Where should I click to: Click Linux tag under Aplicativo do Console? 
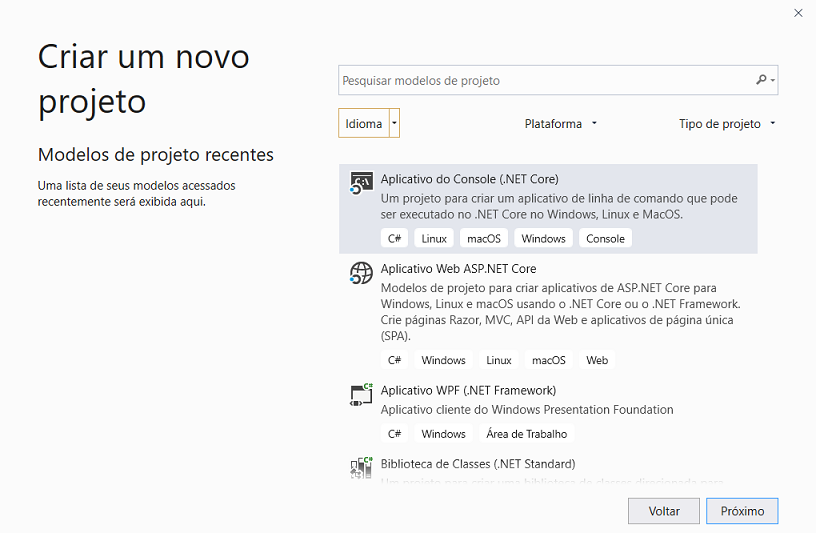click(434, 238)
